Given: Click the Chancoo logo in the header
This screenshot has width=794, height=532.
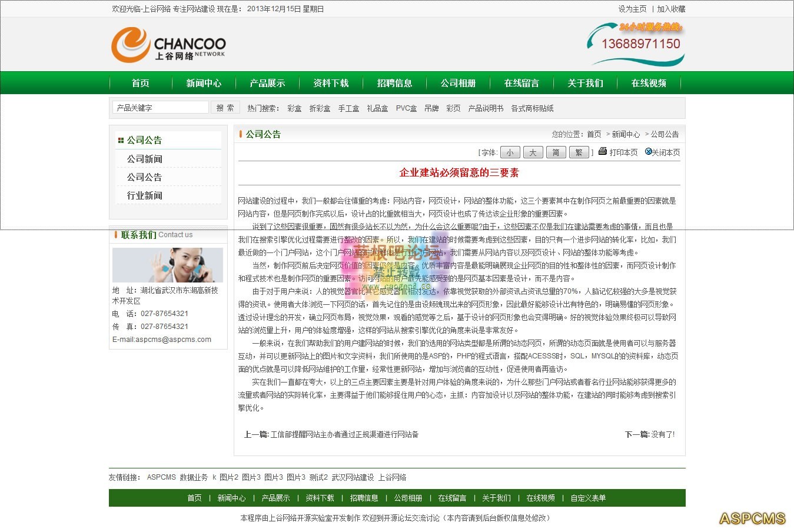Looking at the screenshot, I should (x=168, y=46).
